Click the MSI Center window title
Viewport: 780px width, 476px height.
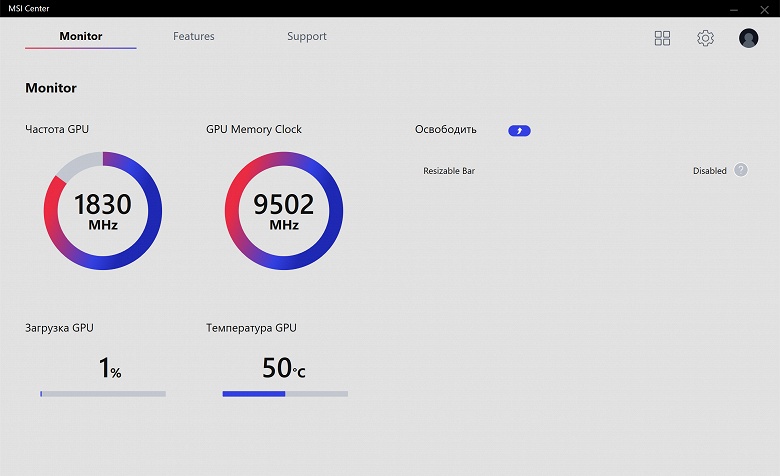(x=29, y=8)
